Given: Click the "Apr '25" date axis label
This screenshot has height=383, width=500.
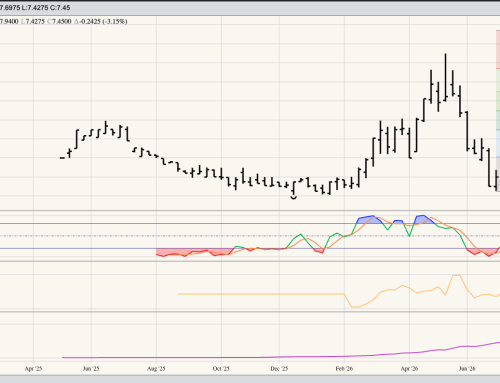Looking at the screenshot, I should [33, 369].
